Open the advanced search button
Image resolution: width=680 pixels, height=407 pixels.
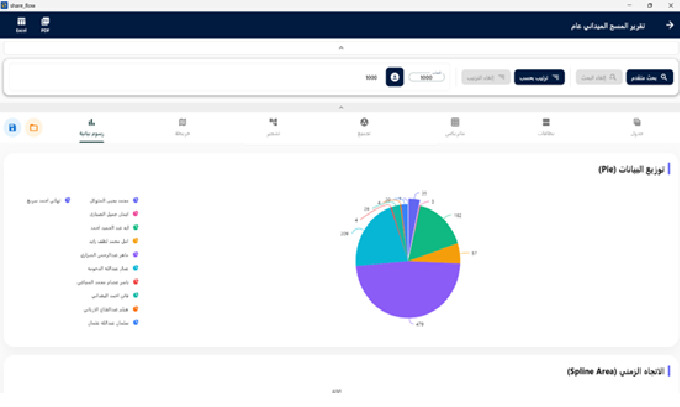[649, 77]
